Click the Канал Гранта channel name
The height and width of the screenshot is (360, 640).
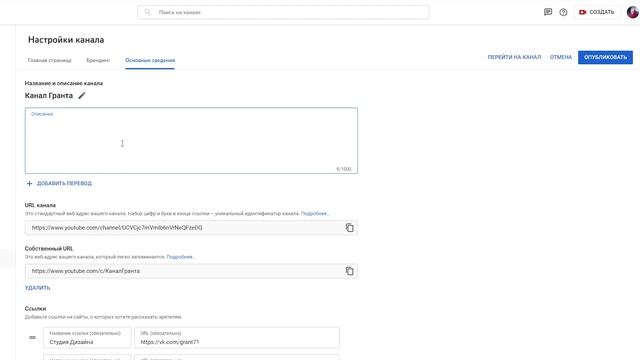tap(49, 96)
